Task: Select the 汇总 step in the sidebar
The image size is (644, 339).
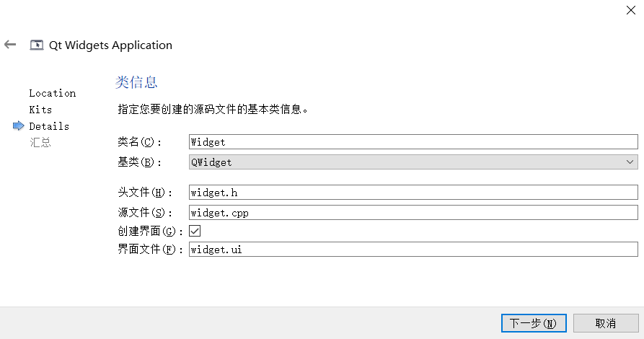Action: pos(40,142)
